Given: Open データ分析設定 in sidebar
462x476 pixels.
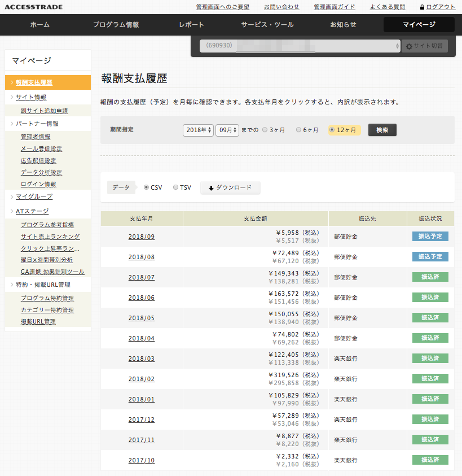Looking at the screenshot, I should coord(41,172).
